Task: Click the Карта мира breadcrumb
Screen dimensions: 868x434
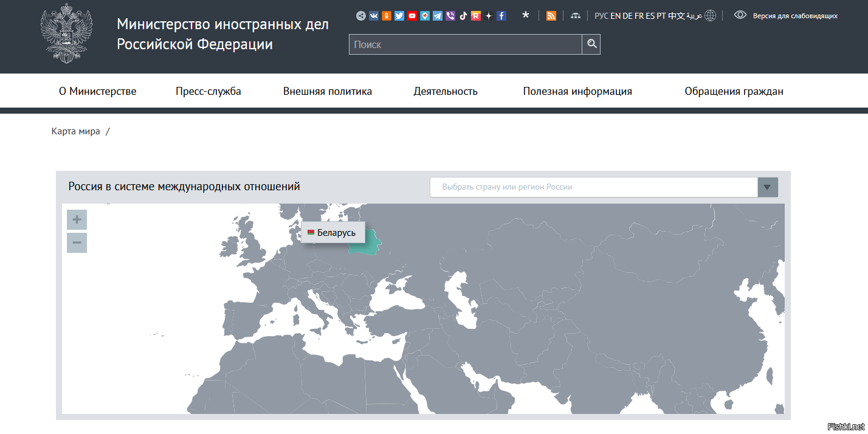Action: tap(76, 131)
